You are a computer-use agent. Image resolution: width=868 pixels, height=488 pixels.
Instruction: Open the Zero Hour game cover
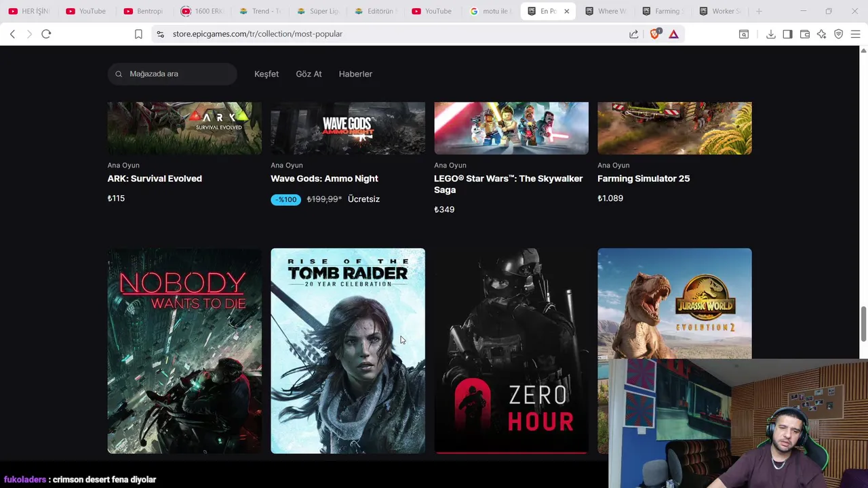point(511,350)
